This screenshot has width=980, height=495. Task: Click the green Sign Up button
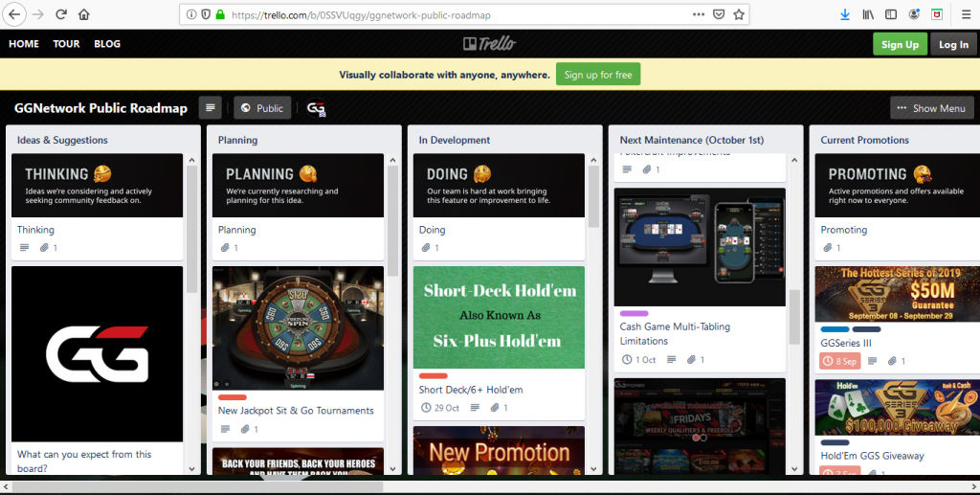click(900, 44)
